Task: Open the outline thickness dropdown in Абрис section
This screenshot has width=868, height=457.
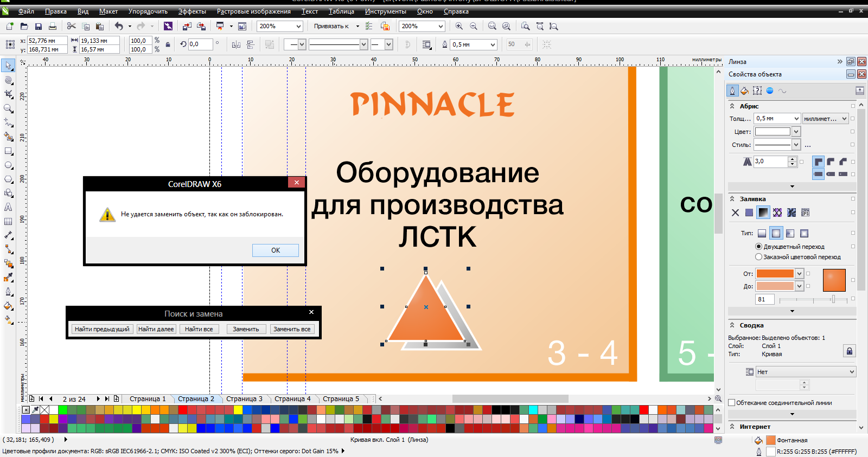Action: click(796, 118)
